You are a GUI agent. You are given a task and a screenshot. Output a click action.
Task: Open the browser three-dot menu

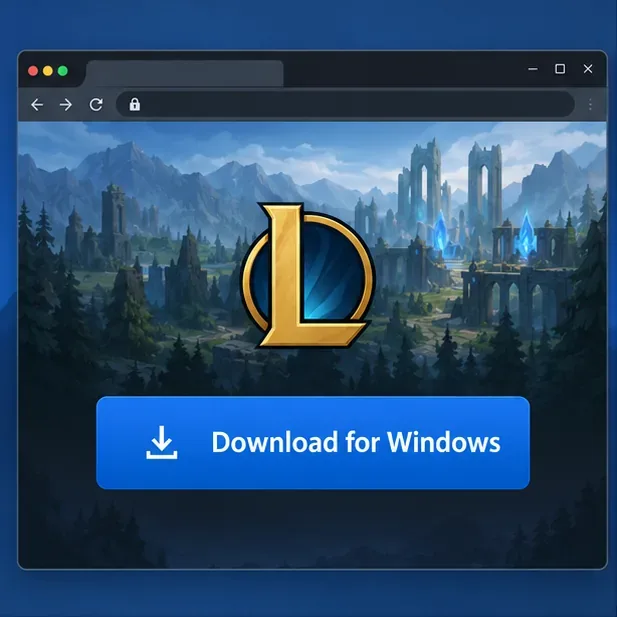[590, 105]
